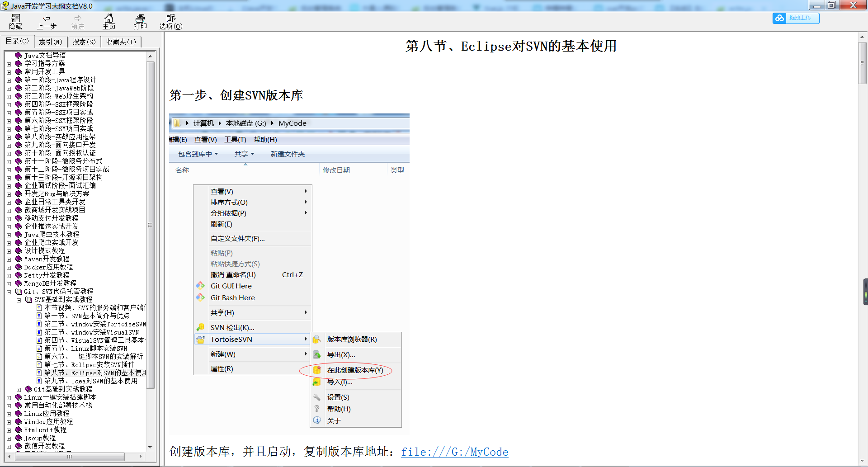Click the book icon of 学习指导方案
868x467 pixels.
click(19, 63)
